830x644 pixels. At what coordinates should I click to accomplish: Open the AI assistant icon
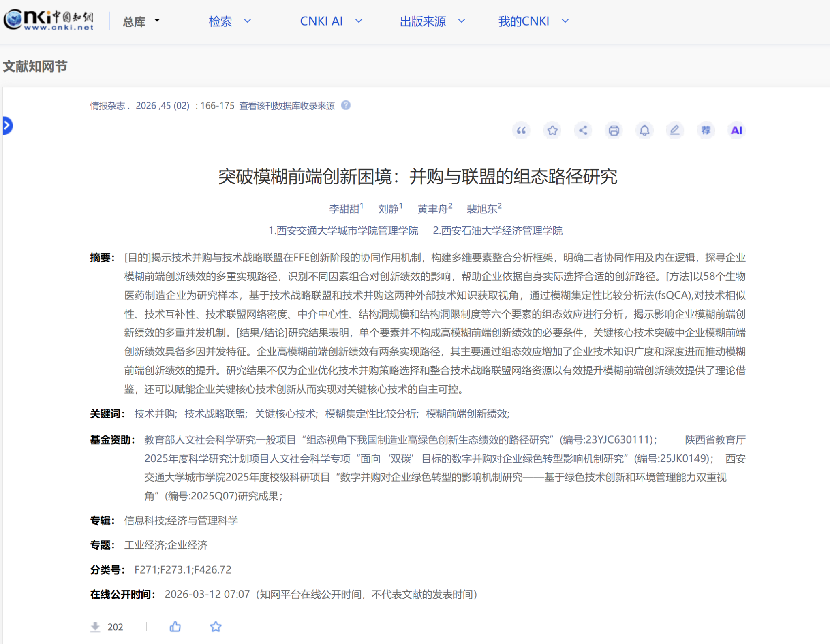click(736, 130)
